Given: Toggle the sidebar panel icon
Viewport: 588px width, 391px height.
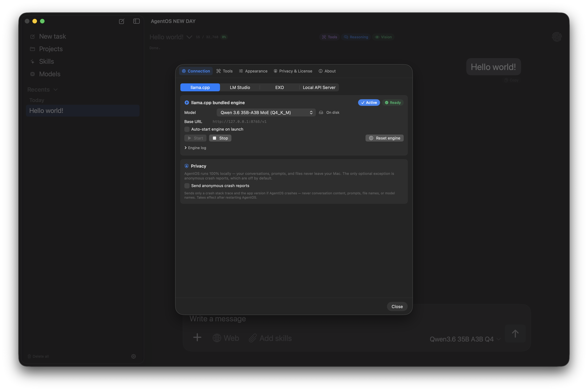Looking at the screenshot, I should (136, 21).
